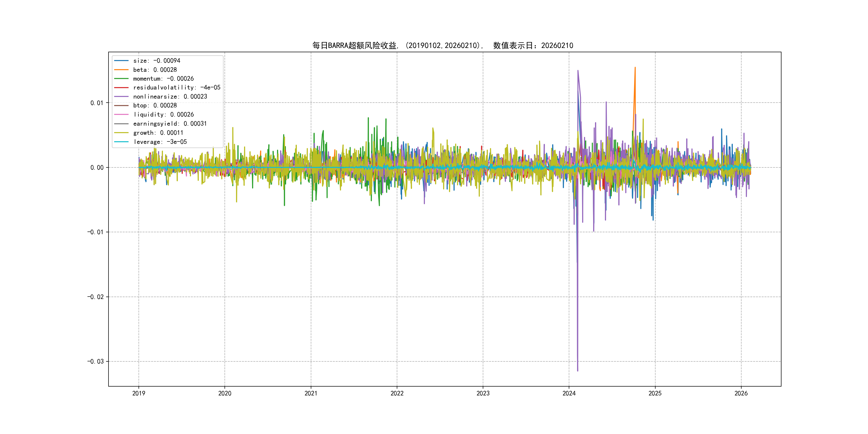Click the green momentum line swatch
This screenshot has width=868, height=434.
pyautogui.click(x=121, y=78)
